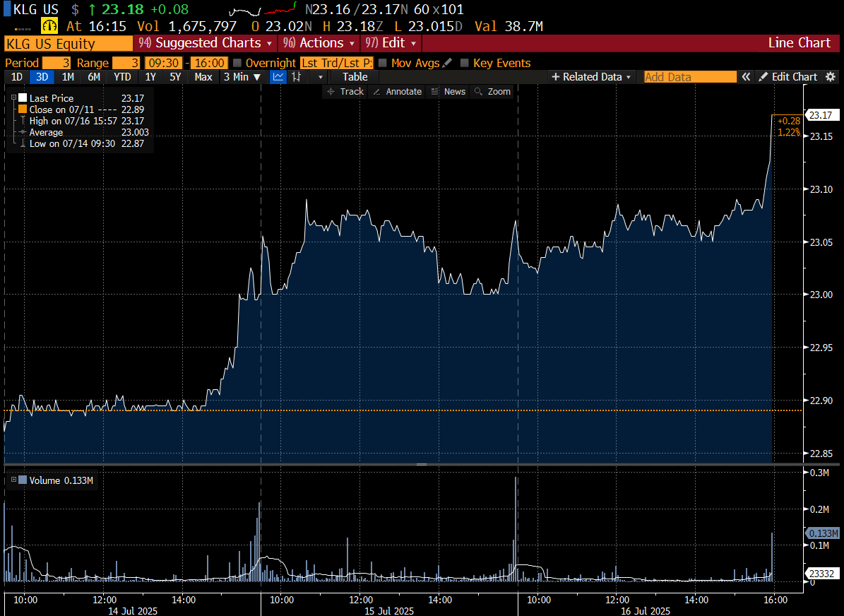The height and width of the screenshot is (616, 844).
Task: Click the Related Data button
Action: pyautogui.click(x=592, y=77)
